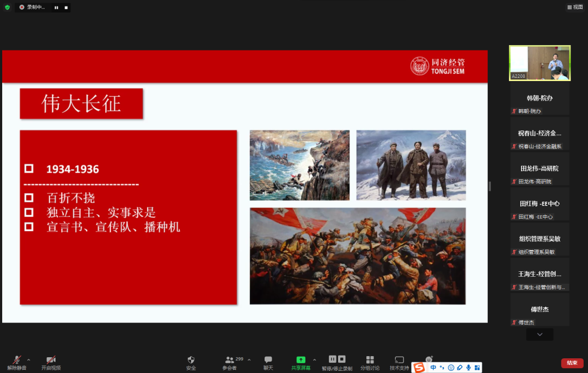
Task: Click the green 共享屏幕 share button
Action: [301, 363]
